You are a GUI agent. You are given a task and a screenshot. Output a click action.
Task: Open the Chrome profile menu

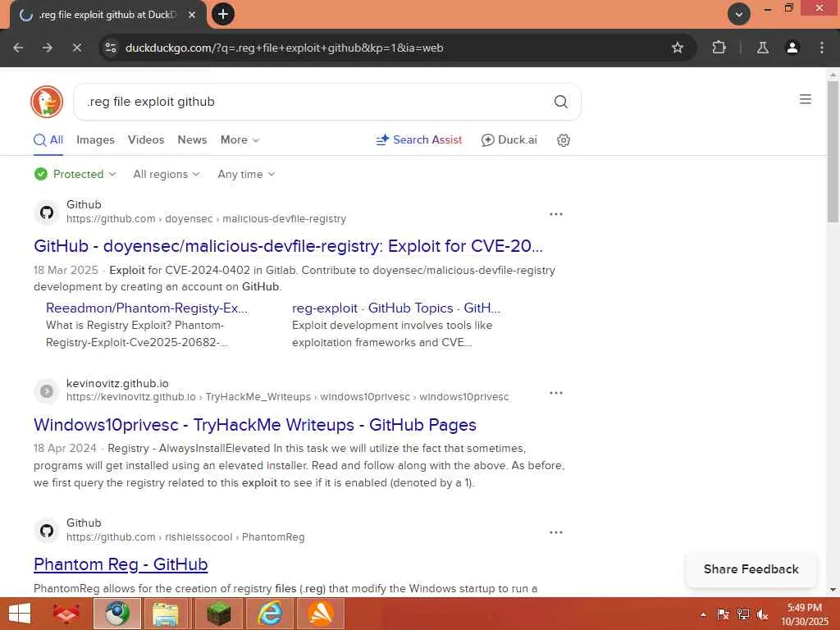(x=792, y=48)
